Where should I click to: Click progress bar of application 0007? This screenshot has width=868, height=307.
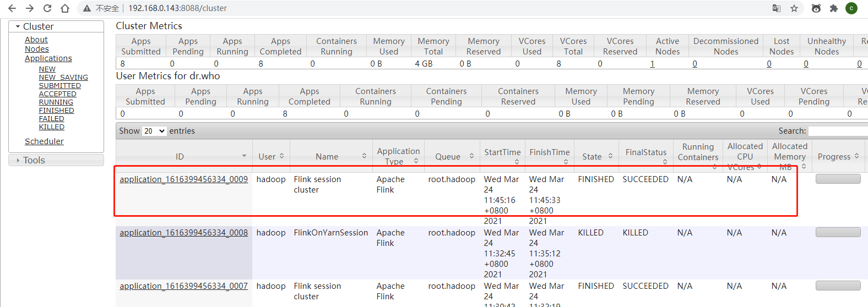(x=838, y=286)
